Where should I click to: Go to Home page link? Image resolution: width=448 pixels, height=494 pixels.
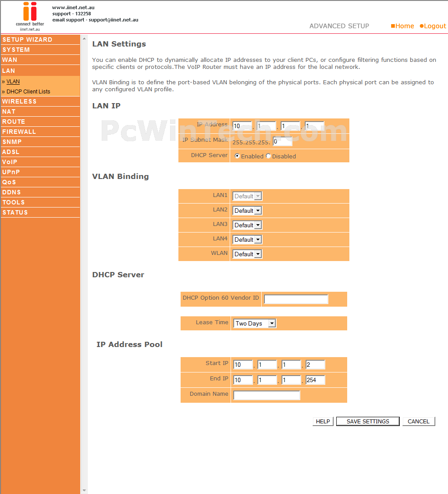pos(402,26)
